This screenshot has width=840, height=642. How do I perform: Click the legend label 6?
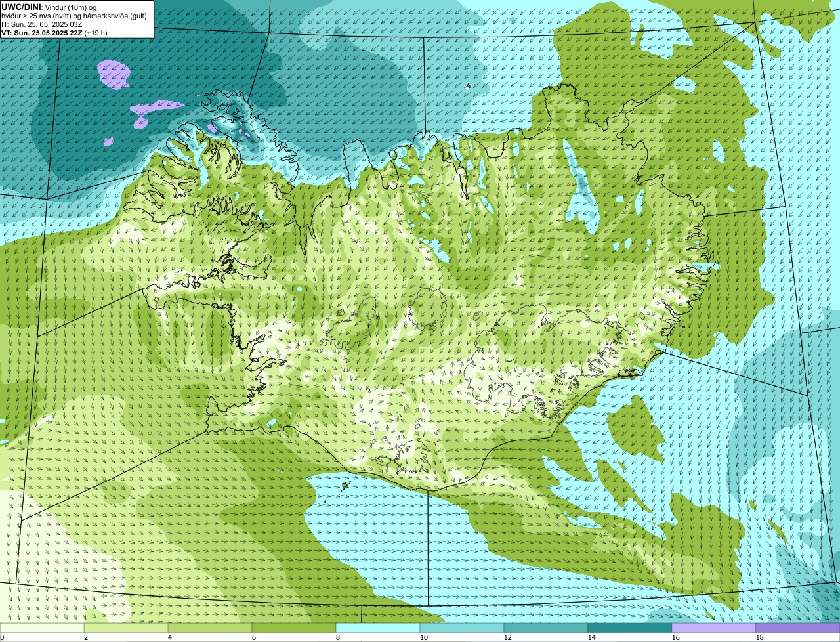[x=254, y=637]
